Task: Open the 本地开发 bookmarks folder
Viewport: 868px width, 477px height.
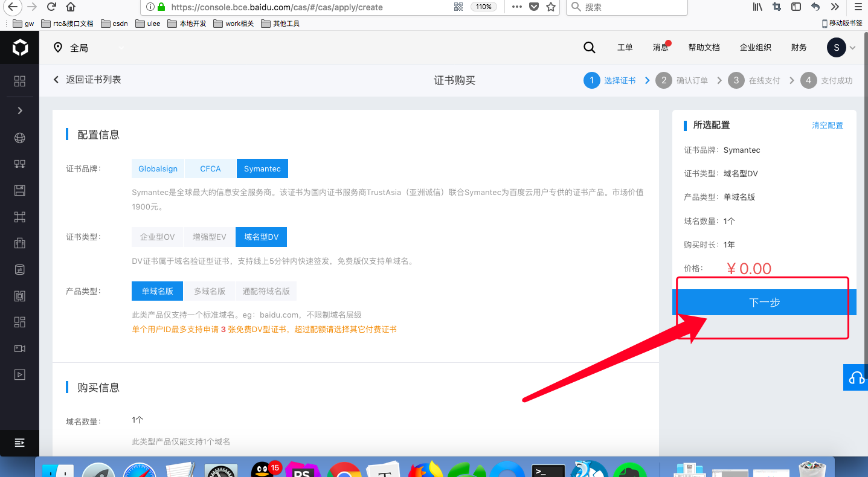Action: [187, 24]
